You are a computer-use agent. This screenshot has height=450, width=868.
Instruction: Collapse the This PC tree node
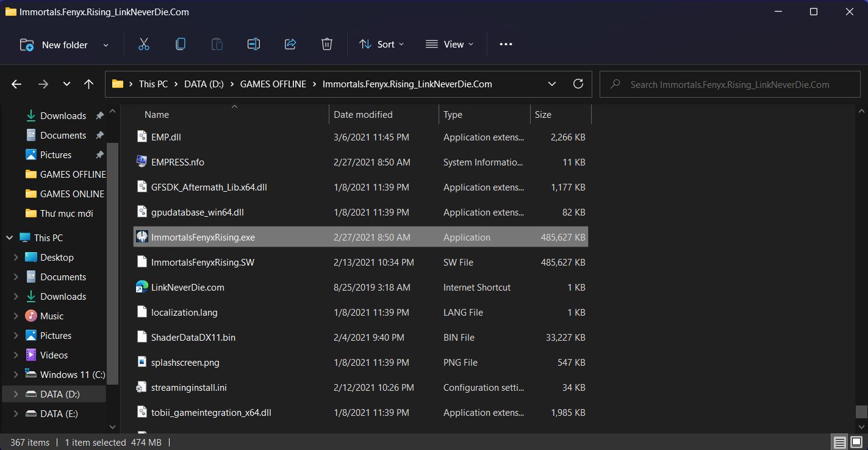point(10,238)
